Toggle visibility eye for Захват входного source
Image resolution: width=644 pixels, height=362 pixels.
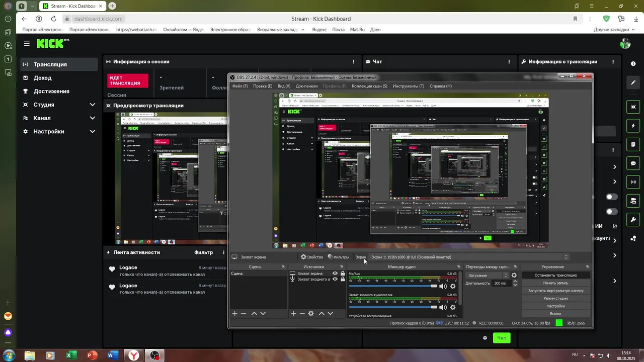point(335,279)
